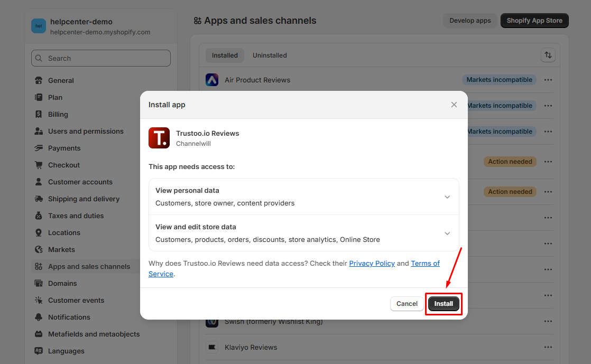The width and height of the screenshot is (591, 364).
Task: Click the Payments icon in sidebar
Action: point(39,148)
